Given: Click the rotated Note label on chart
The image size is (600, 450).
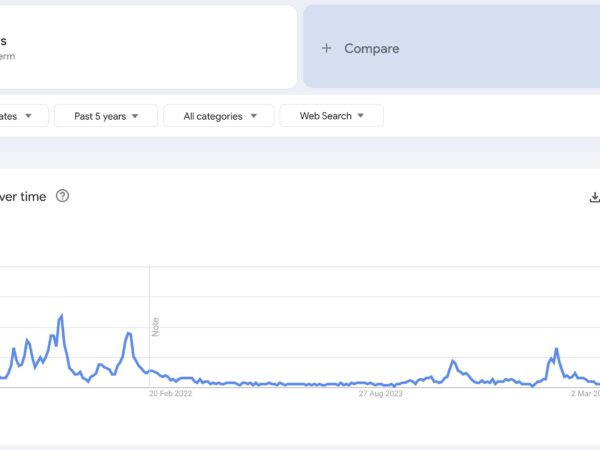Looking at the screenshot, I should click(155, 327).
